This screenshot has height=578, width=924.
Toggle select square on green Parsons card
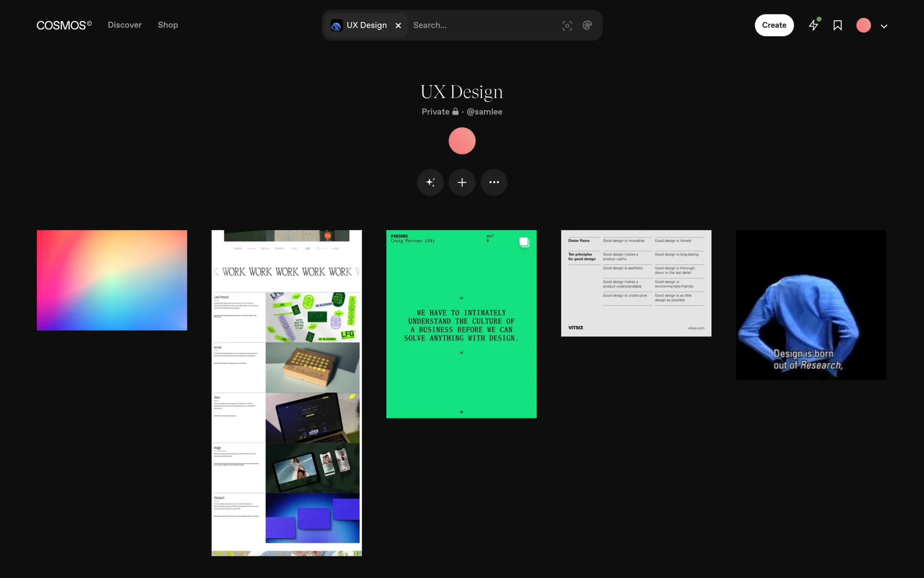click(524, 242)
